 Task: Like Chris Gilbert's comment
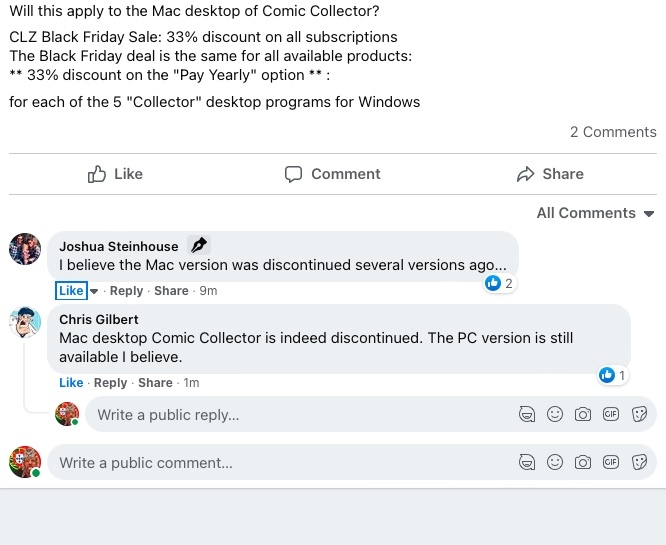click(71, 383)
